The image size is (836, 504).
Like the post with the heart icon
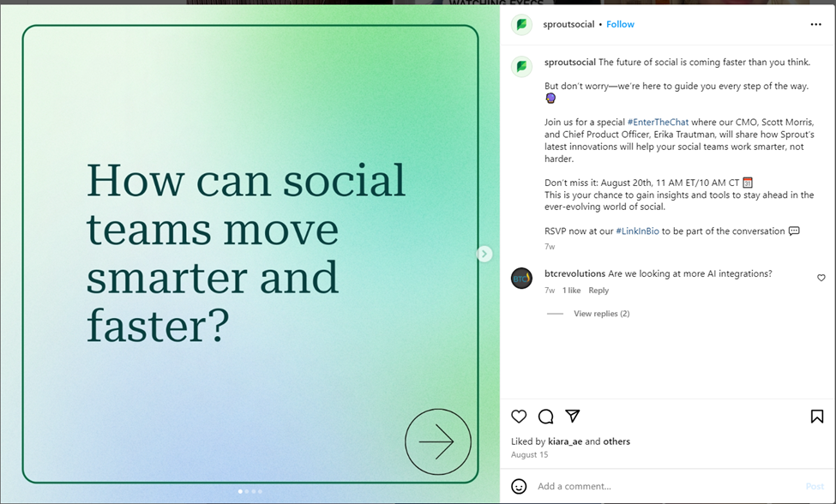pyautogui.click(x=519, y=416)
